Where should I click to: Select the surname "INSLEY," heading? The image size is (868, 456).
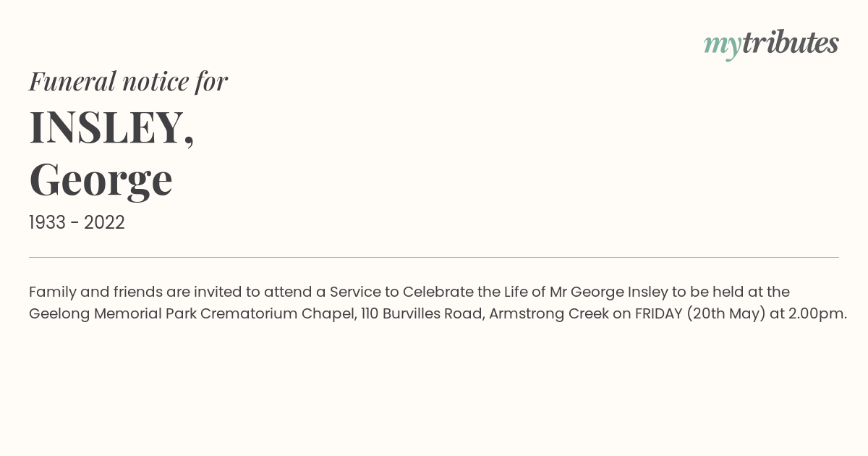(x=112, y=127)
